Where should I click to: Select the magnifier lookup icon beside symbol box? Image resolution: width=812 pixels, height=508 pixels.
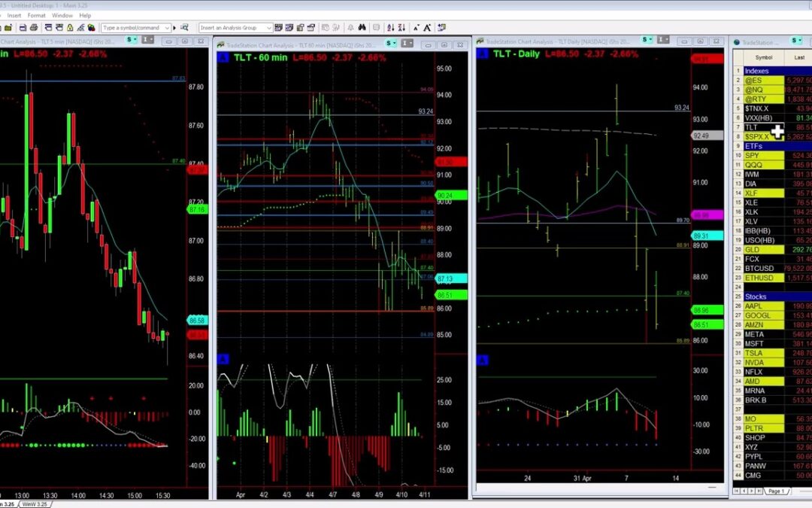184,28
